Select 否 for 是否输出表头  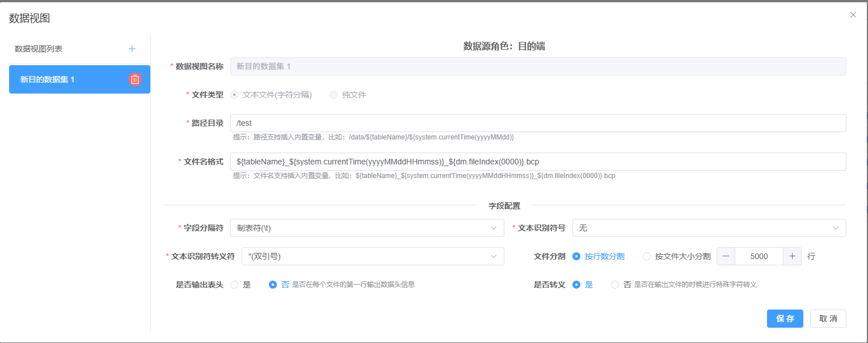pos(272,285)
